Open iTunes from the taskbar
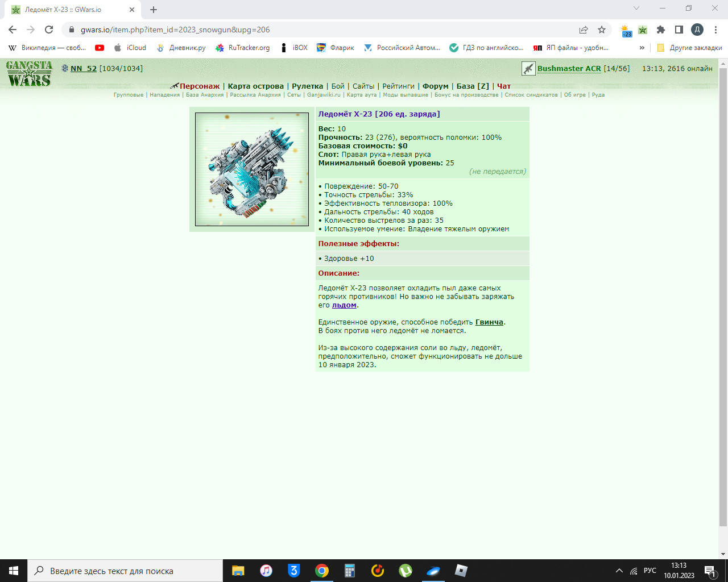728x582 pixels. click(266, 571)
